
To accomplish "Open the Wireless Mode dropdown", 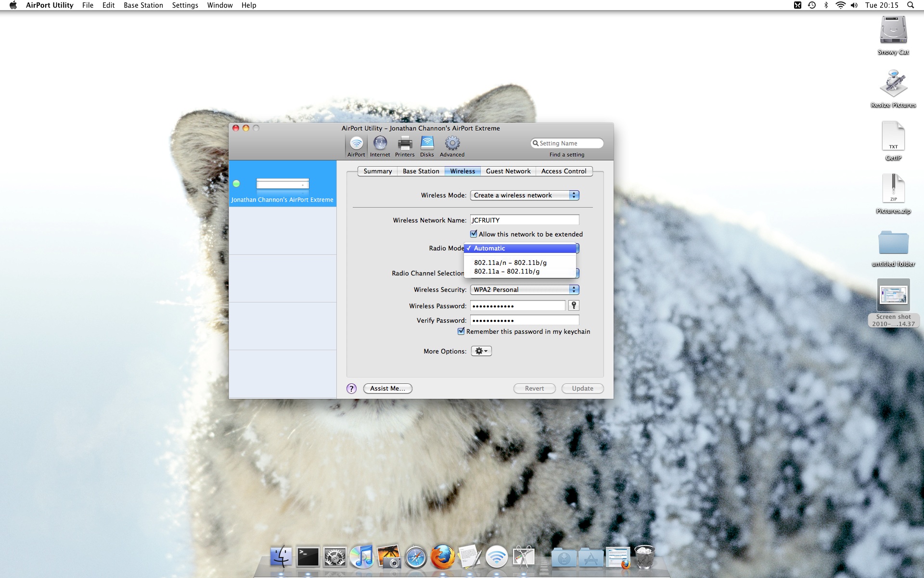I will (x=525, y=195).
